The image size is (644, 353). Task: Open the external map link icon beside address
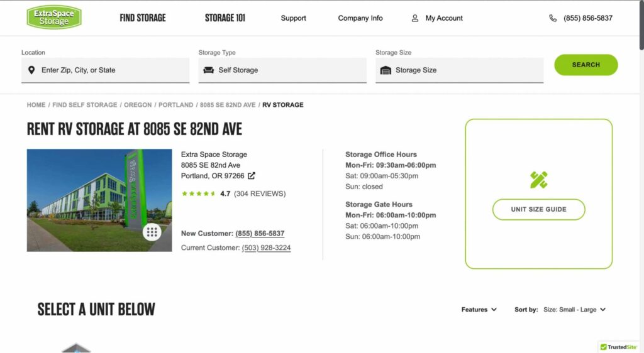pos(252,175)
